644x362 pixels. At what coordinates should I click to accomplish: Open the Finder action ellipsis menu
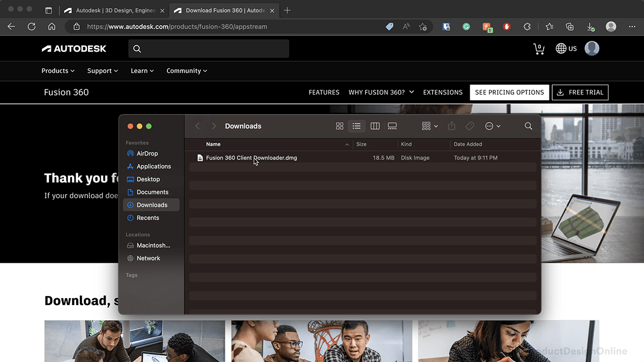(493, 126)
